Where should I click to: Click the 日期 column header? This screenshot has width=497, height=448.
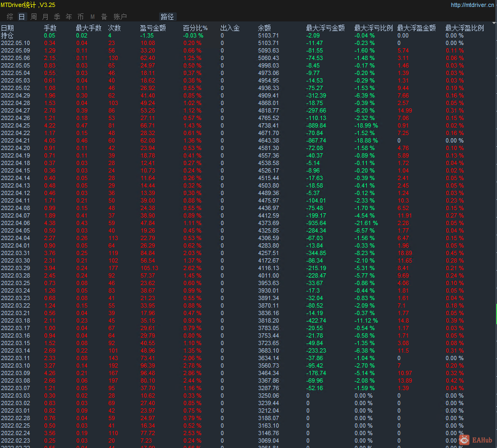point(7,28)
